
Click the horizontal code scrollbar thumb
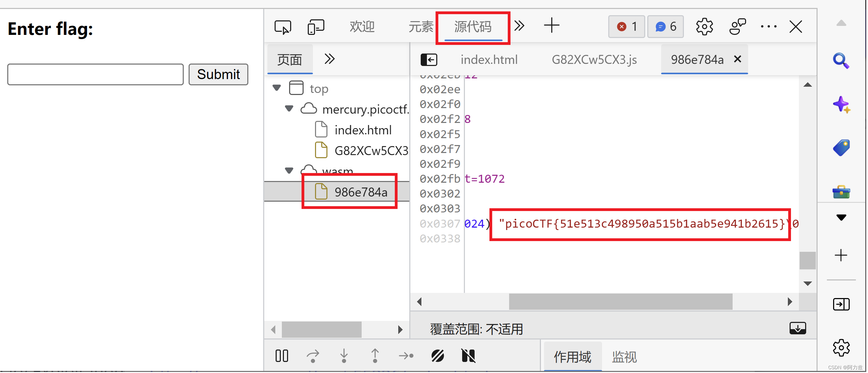point(620,302)
